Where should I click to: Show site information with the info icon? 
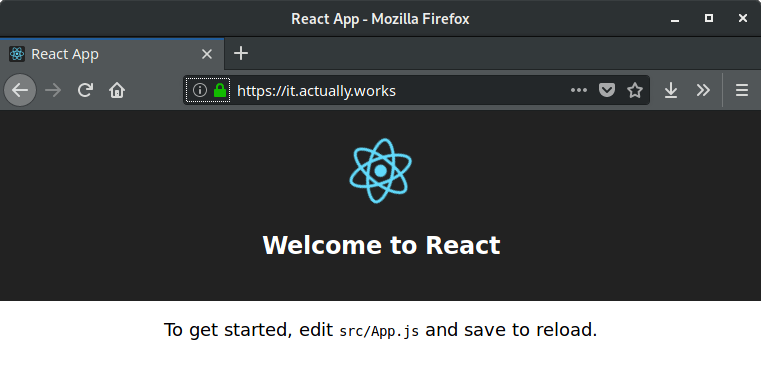pos(199,90)
